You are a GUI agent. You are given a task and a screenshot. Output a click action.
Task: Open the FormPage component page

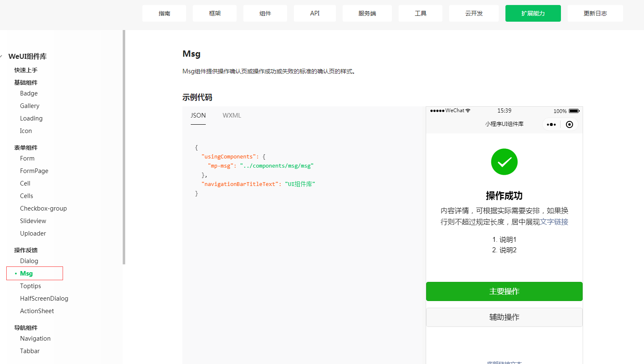tap(34, 171)
